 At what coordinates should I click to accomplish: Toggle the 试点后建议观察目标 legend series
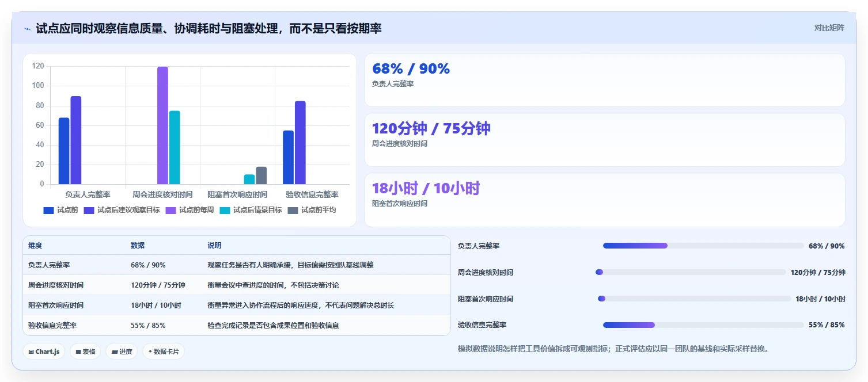122,210
